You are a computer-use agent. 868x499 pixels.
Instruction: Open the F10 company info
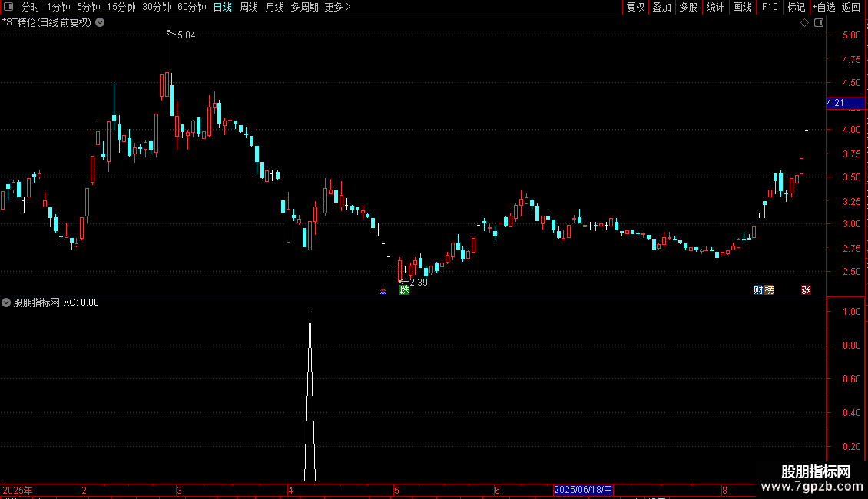click(770, 7)
